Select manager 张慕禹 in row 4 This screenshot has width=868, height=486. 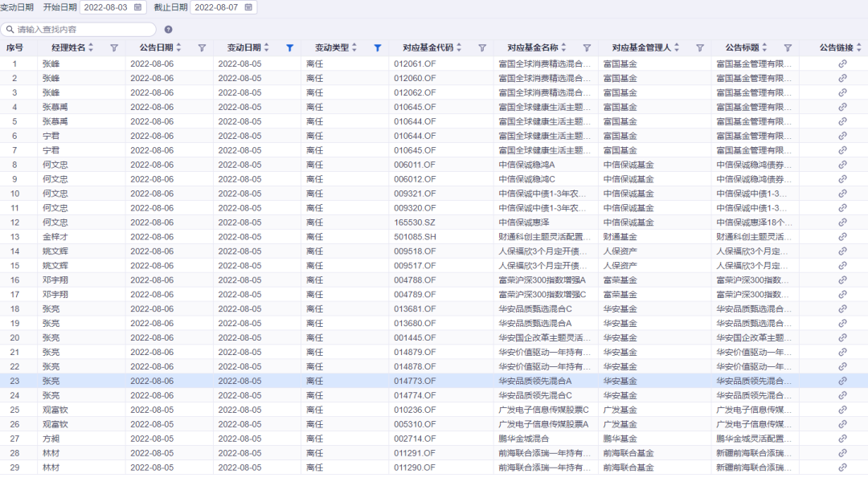[x=55, y=107]
